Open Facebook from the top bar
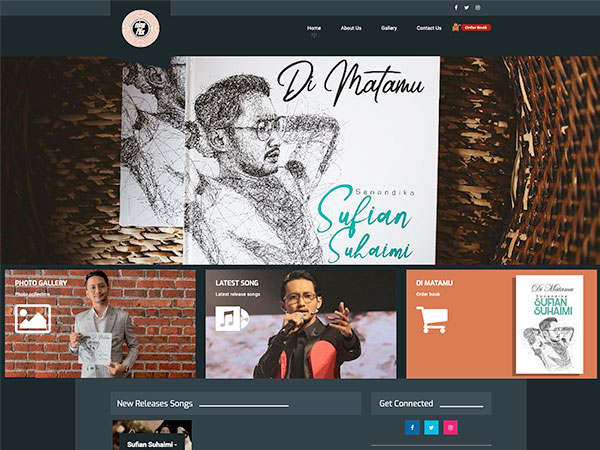This screenshot has width=600, height=450. point(456,7)
